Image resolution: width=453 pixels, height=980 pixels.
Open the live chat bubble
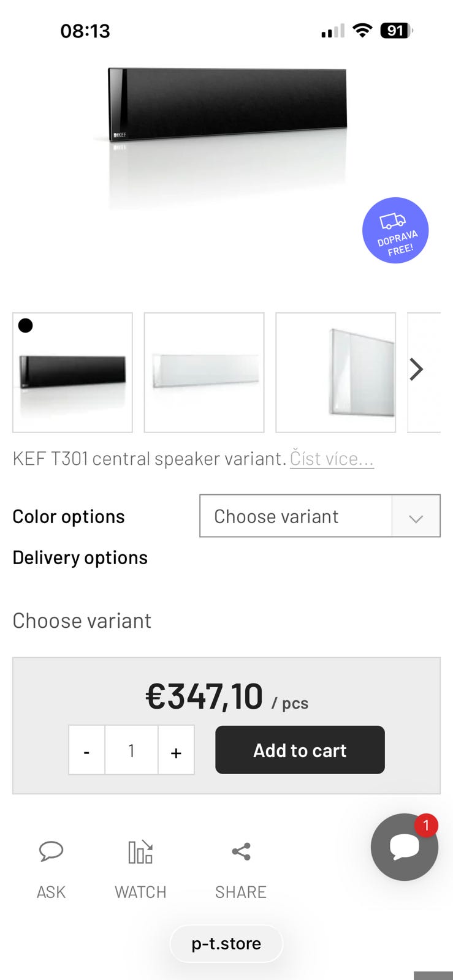[404, 847]
